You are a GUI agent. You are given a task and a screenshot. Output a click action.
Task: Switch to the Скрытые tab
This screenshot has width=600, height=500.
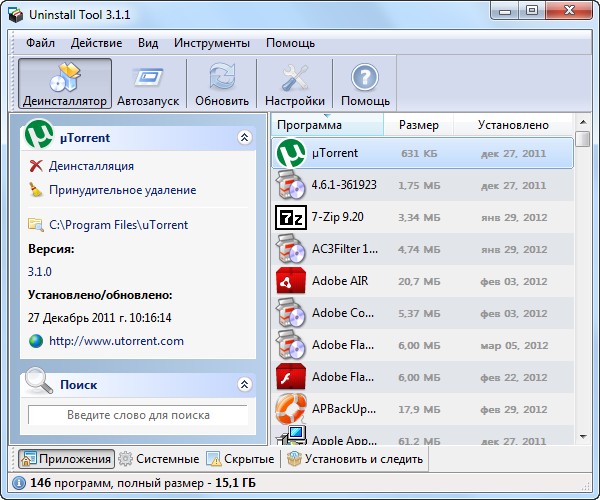click(x=241, y=459)
